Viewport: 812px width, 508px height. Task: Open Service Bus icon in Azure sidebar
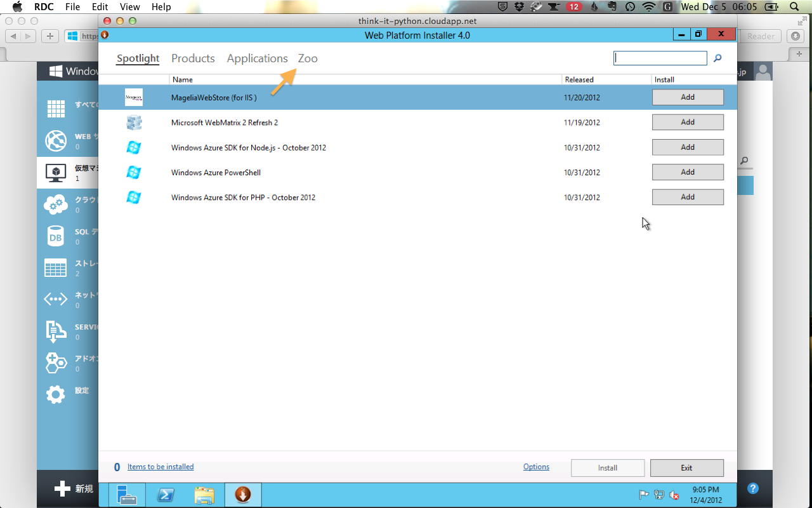click(x=56, y=331)
